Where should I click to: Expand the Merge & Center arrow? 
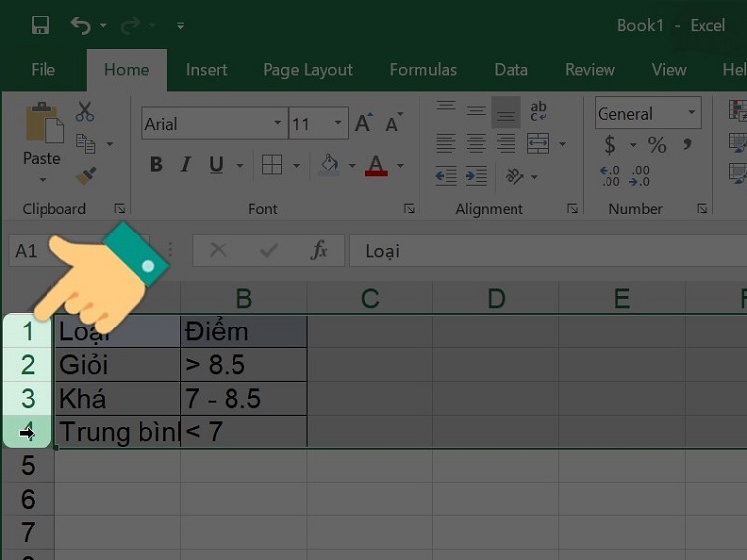point(563,143)
